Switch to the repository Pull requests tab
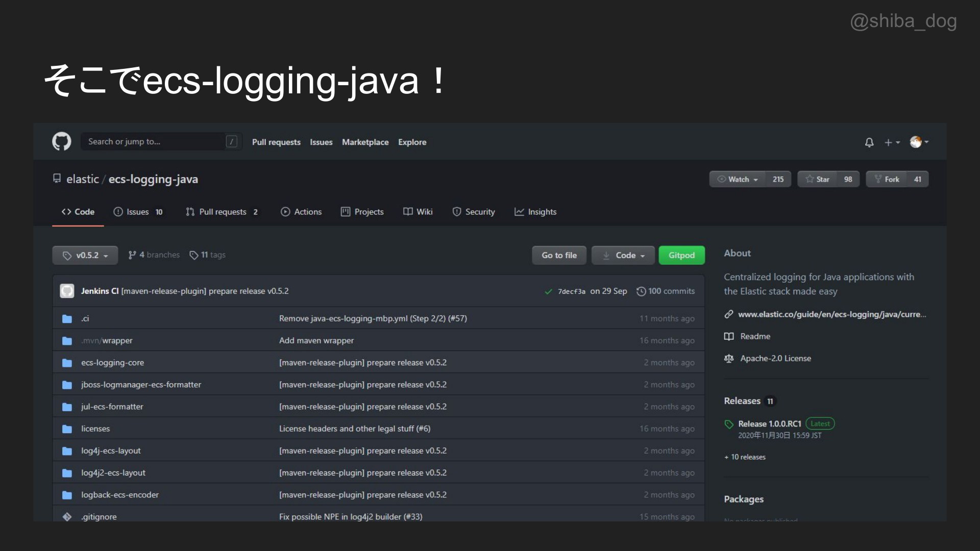Image resolution: width=980 pixels, height=551 pixels. tap(222, 212)
